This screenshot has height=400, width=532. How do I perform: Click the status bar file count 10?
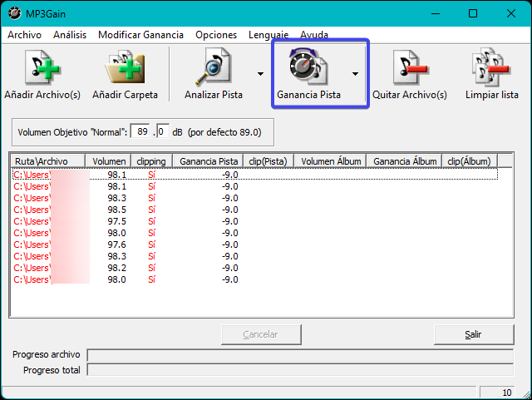click(x=506, y=393)
